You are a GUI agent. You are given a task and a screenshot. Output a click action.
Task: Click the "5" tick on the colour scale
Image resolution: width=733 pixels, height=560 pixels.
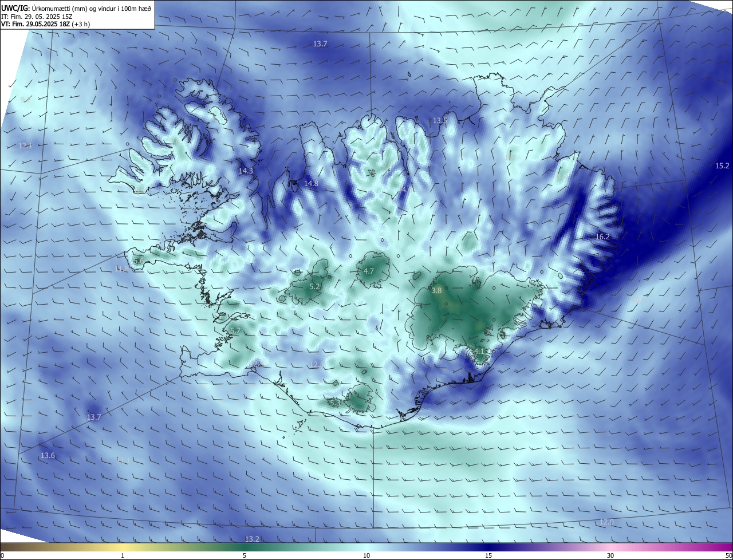245,555
